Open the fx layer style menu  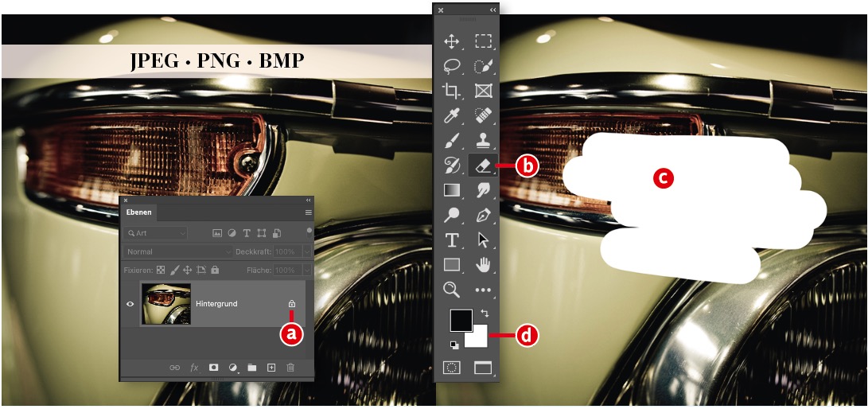pos(194,368)
